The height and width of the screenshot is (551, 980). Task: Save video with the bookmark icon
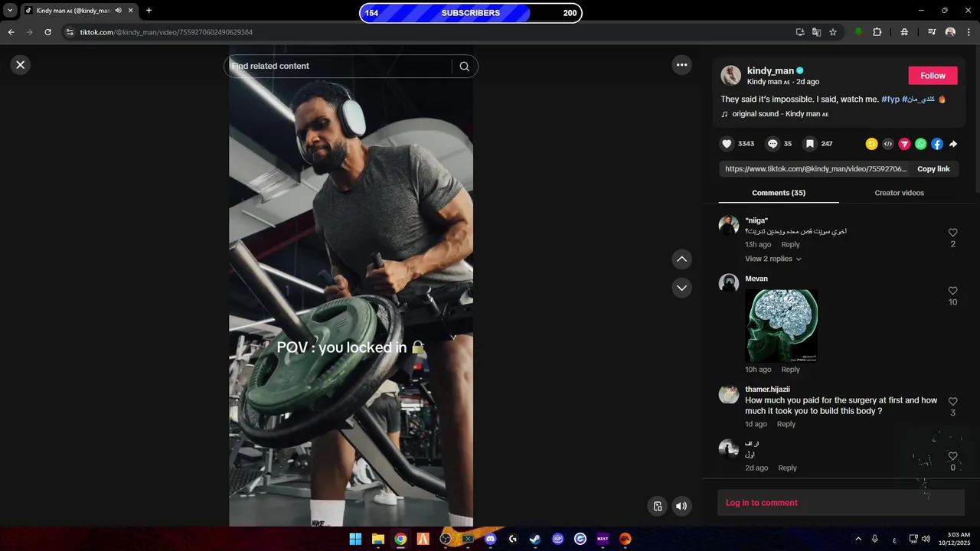point(809,144)
